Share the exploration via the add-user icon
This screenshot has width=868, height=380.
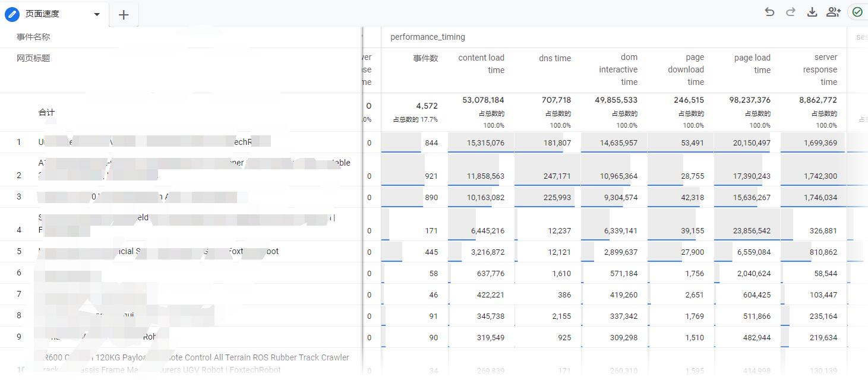[x=833, y=11]
